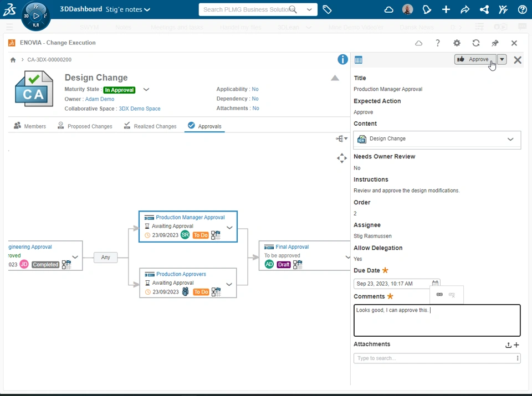The image size is (532, 396).
Task: Open widget settings gear
Action: click(457, 43)
